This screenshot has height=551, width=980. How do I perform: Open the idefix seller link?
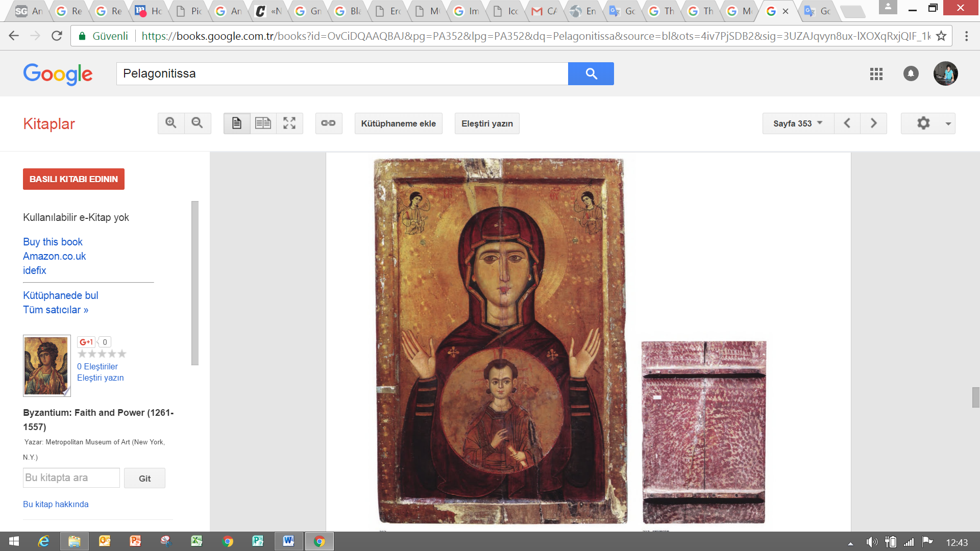click(x=34, y=270)
